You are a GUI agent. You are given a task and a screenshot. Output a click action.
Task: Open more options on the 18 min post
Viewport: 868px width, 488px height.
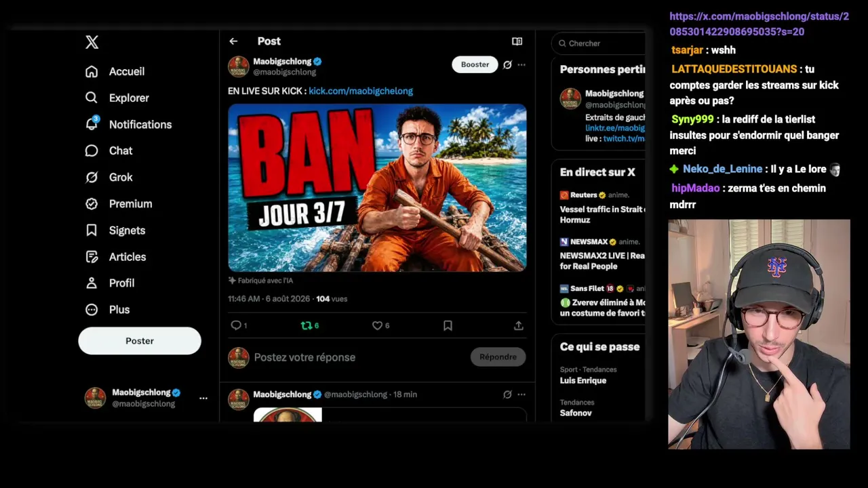(x=521, y=394)
